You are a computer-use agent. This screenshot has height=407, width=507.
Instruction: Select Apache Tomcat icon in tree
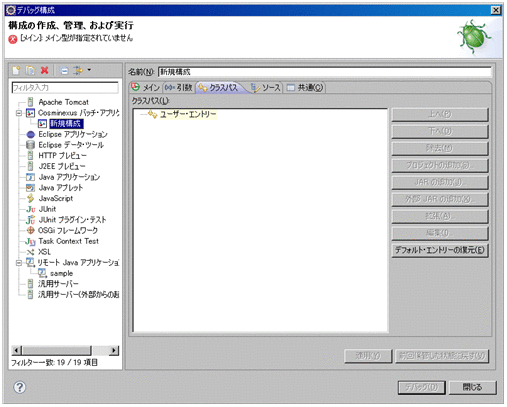coord(30,102)
